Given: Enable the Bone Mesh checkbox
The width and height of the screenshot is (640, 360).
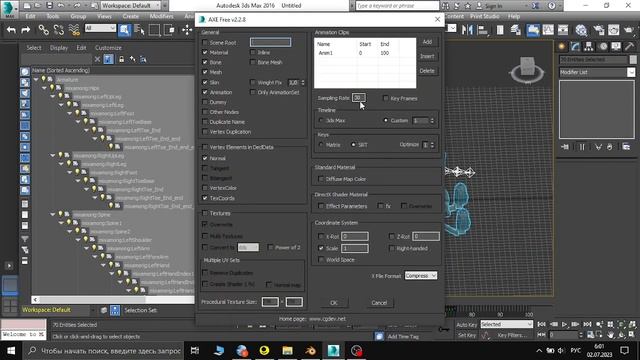Looking at the screenshot, I should point(253,62).
